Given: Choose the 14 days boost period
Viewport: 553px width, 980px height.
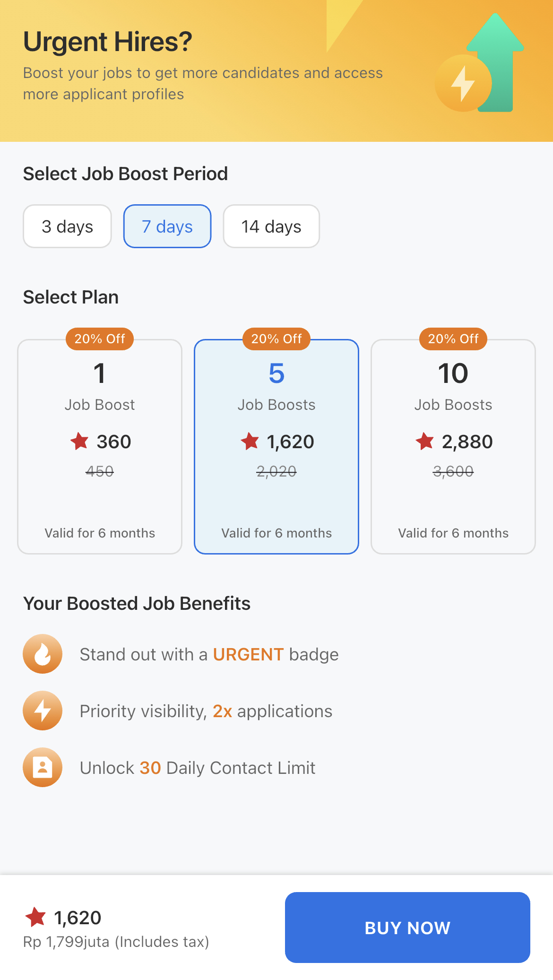Looking at the screenshot, I should pos(271,226).
